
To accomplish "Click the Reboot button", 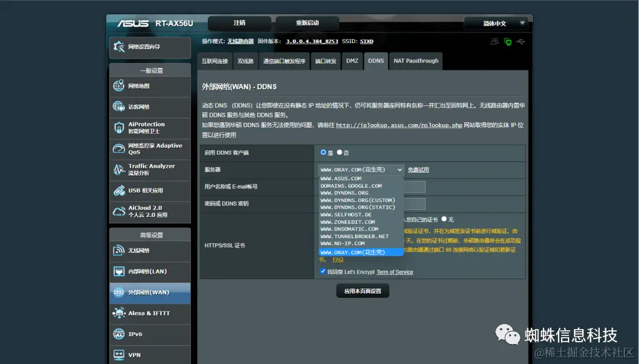I will tap(307, 23).
